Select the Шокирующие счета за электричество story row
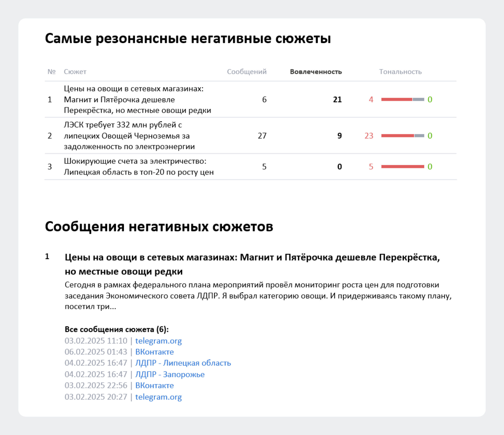The width and height of the screenshot is (504, 435). click(251, 167)
